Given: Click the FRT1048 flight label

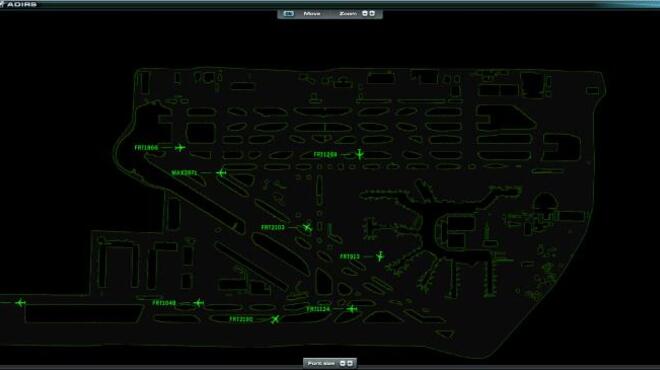Looking at the screenshot, I should pos(164,303).
